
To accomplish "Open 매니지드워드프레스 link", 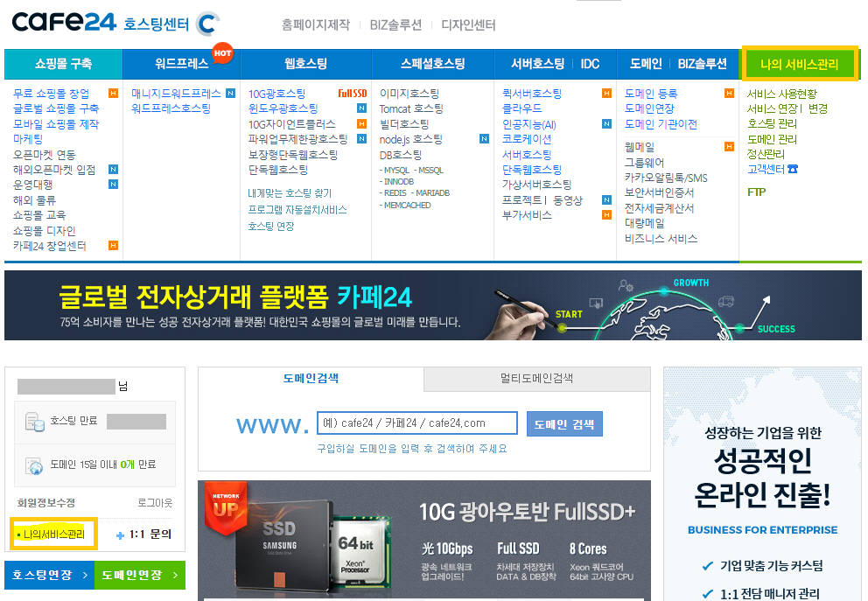I will pyautogui.click(x=176, y=94).
